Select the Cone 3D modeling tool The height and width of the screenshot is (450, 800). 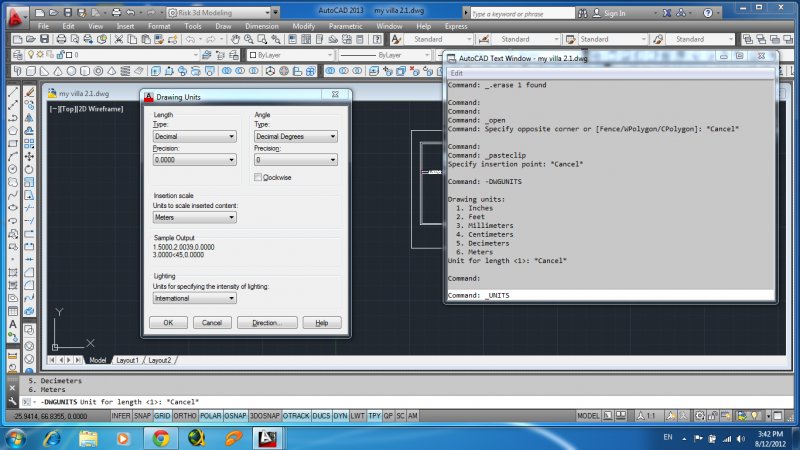tap(58, 71)
